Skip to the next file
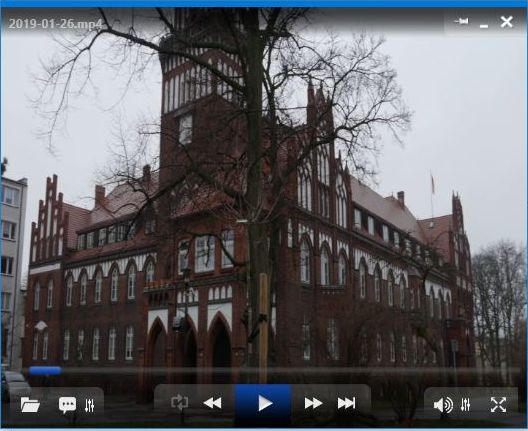Viewport: 528px width, 431px height. tap(346, 403)
